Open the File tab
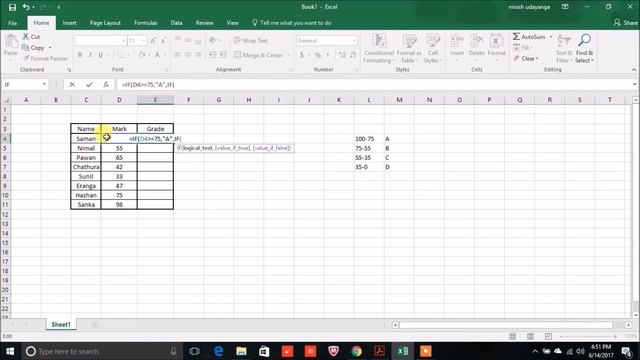Screen dimensions: 640x360 13,23
